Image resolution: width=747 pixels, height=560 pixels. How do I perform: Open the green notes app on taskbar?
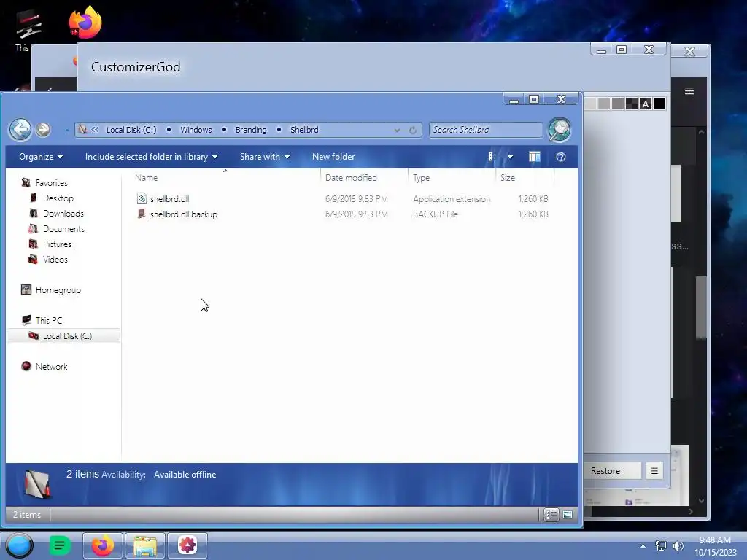click(x=60, y=545)
